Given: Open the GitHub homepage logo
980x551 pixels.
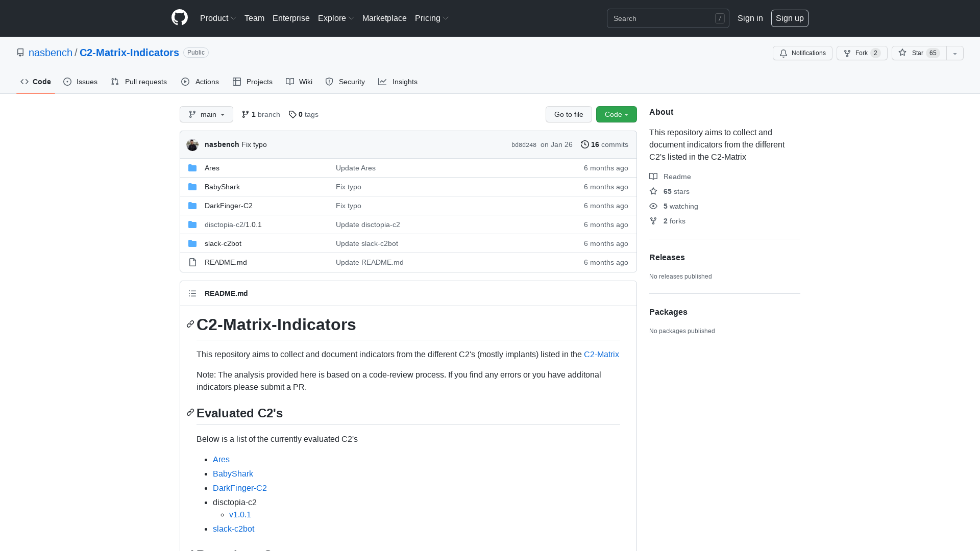Looking at the screenshot, I should click(x=180, y=18).
